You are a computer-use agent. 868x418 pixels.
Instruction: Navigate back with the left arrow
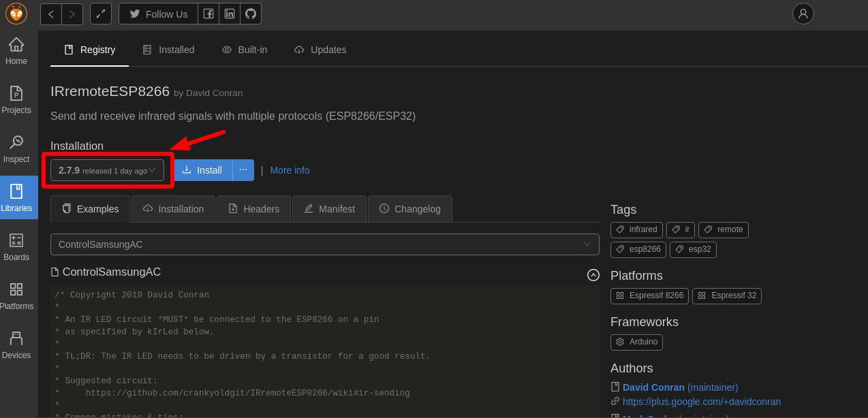(x=51, y=14)
